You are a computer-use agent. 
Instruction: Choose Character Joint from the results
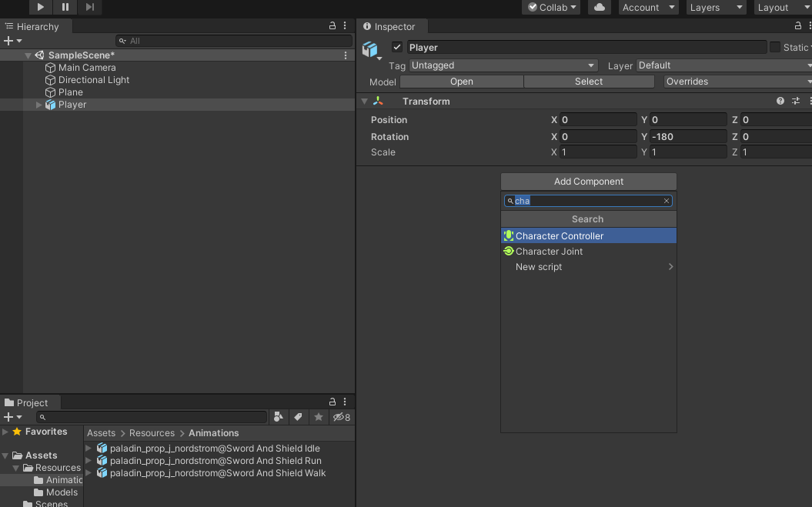(x=589, y=251)
